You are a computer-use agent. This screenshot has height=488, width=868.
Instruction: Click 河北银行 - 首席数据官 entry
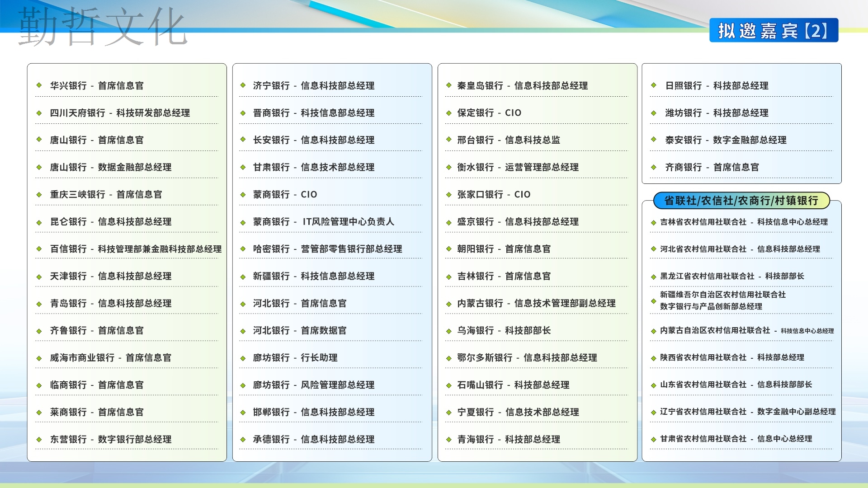coord(300,330)
